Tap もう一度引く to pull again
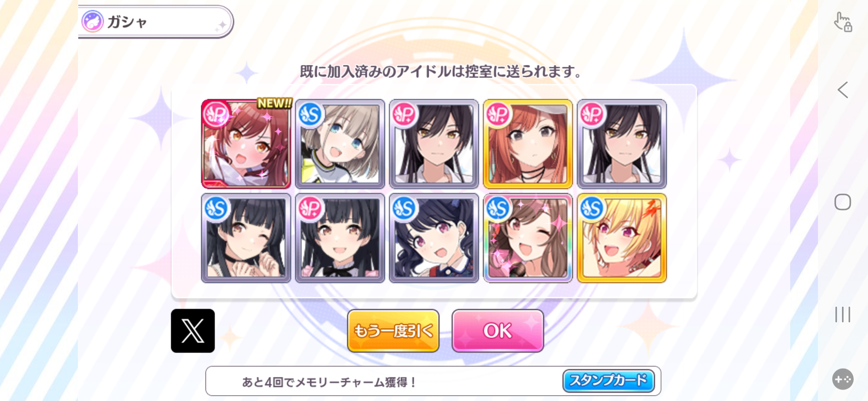Screen dimensions: 868x401 [x=393, y=330]
